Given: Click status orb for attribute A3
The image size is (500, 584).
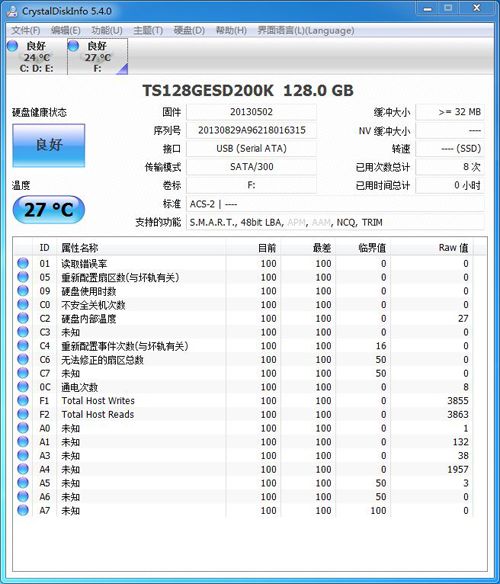Looking at the screenshot, I should [x=23, y=455].
